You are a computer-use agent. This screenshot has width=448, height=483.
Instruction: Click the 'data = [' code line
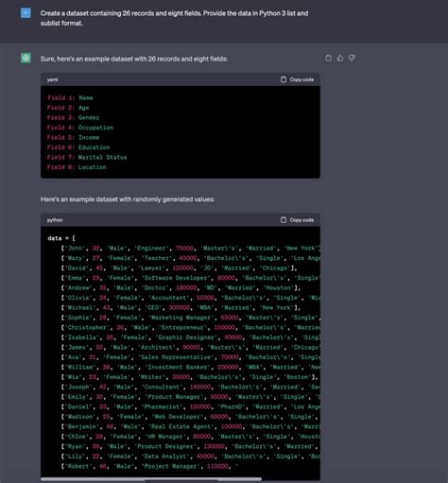(61, 238)
